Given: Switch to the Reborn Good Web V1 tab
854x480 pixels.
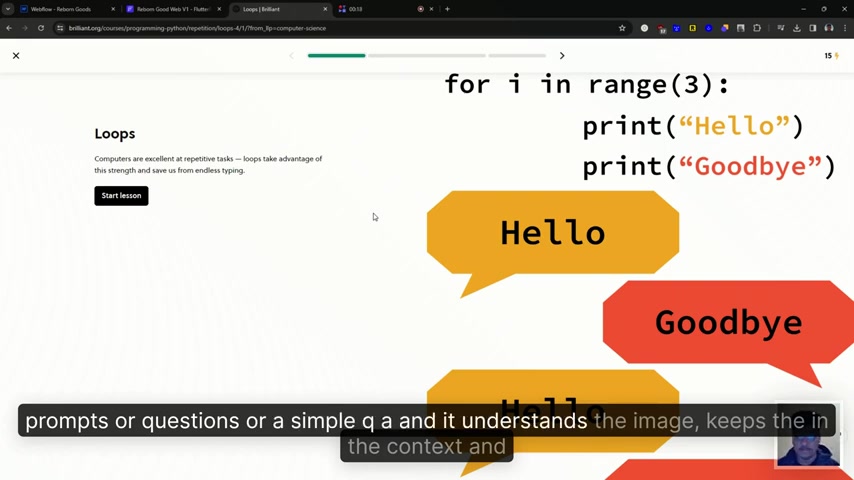Looking at the screenshot, I should [x=173, y=9].
